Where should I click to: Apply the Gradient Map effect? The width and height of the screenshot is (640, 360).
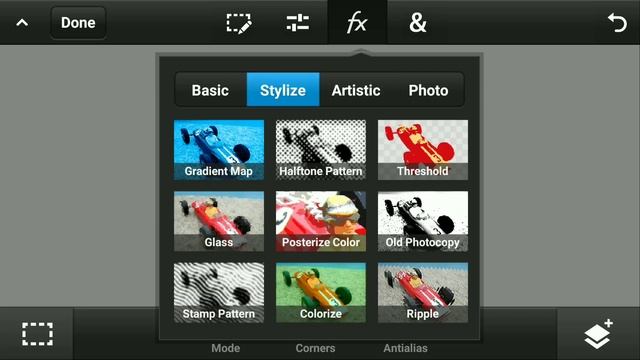(x=219, y=150)
